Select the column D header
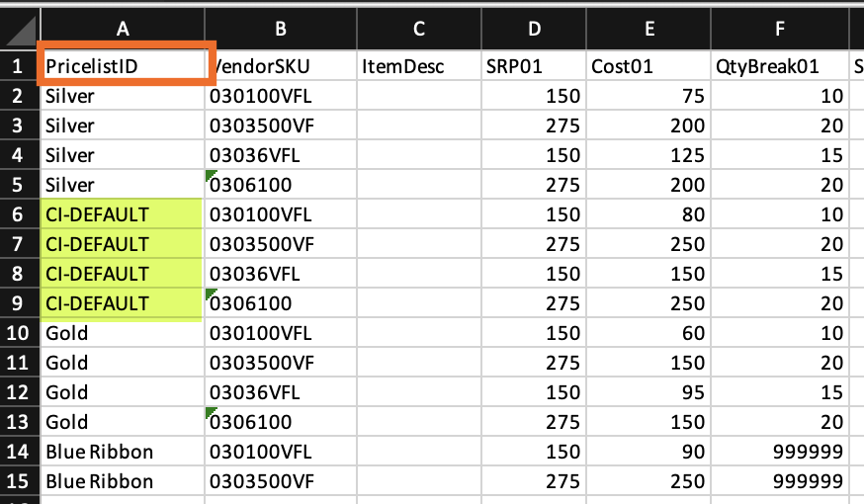Image resolution: width=864 pixels, height=504 pixels. pyautogui.click(x=534, y=29)
